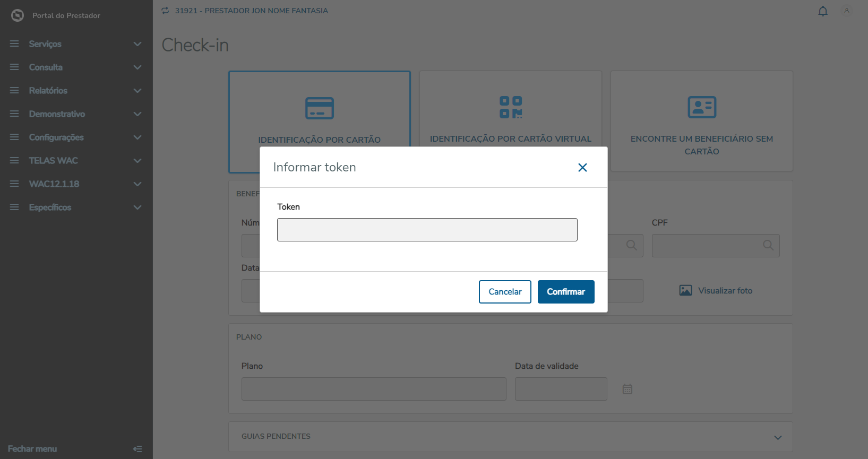Expand the Configurações chevron
This screenshot has height=459, width=868.
pyautogui.click(x=137, y=137)
